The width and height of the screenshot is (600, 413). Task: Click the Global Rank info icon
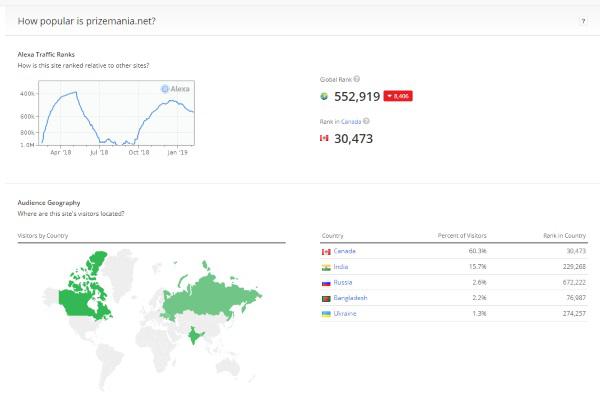(x=357, y=79)
